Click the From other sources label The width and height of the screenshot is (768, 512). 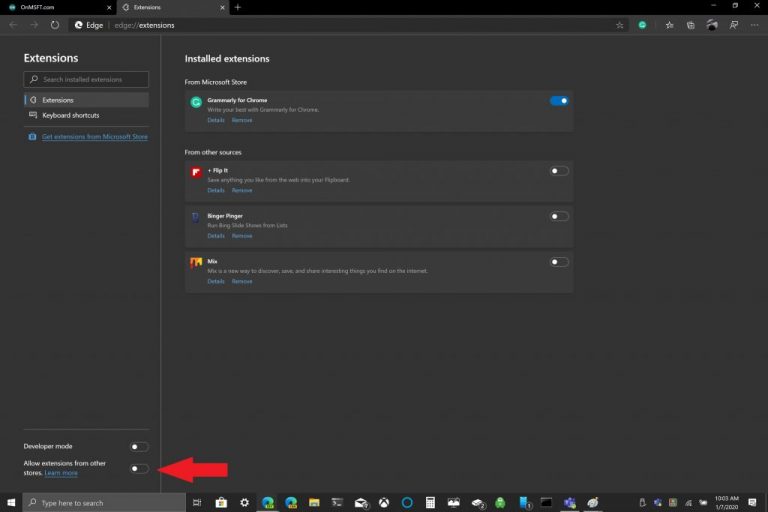point(213,152)
